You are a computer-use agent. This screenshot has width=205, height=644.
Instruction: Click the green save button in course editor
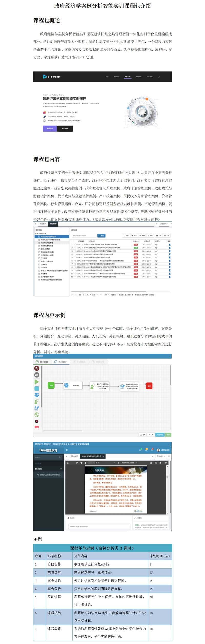(168, 435)
